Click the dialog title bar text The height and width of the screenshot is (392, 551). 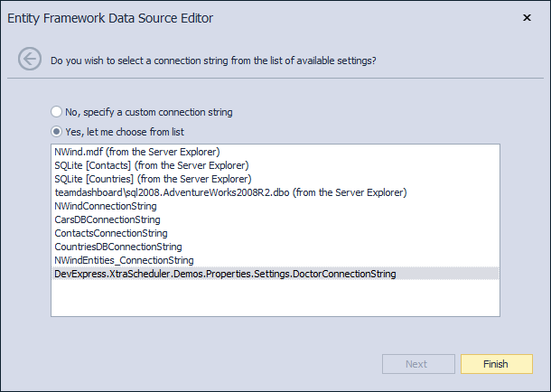click(123, 17)
